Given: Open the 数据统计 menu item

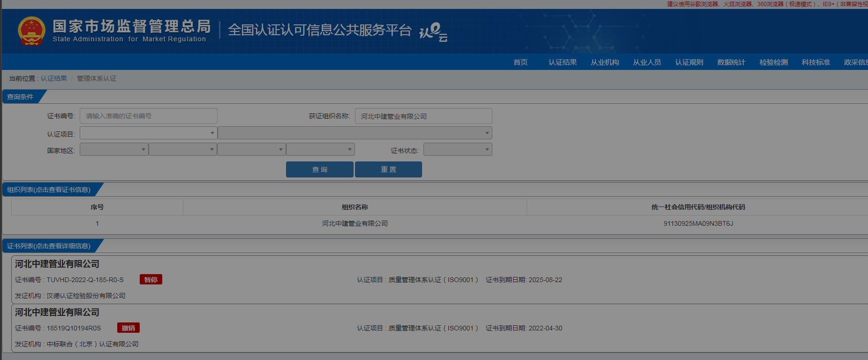Looking at the screenshot, I should [x=732, y=62].
